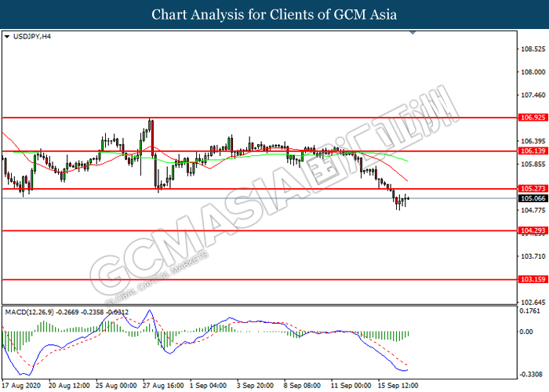
Task: Select the USDJPY,H4 symbol label
Action: click(32, 36)
